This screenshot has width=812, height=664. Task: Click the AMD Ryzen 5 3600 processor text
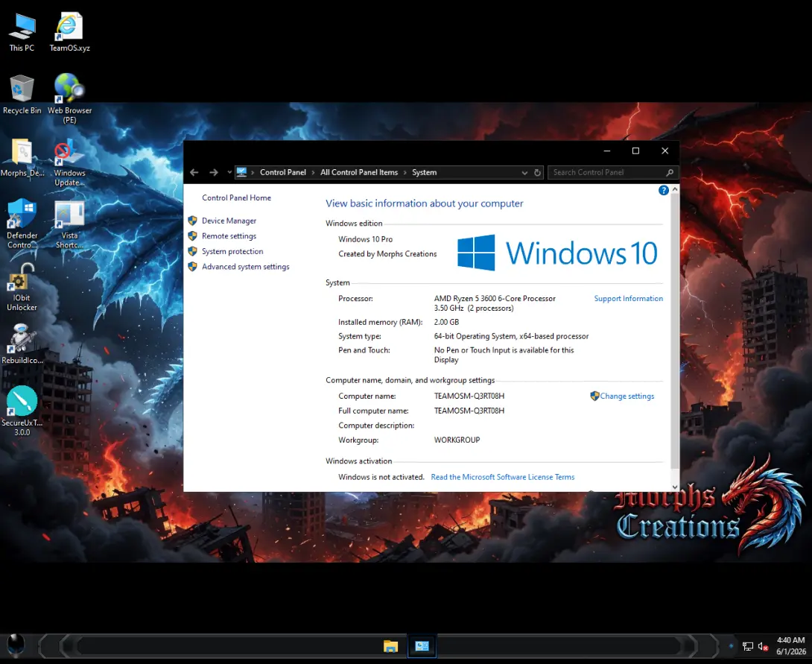495,299
